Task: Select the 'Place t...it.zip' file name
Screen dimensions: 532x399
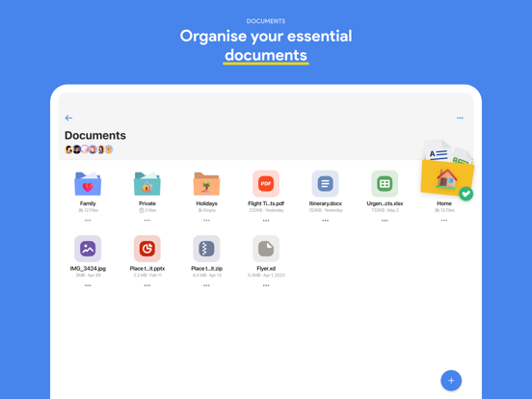Action: click(206, 268)
